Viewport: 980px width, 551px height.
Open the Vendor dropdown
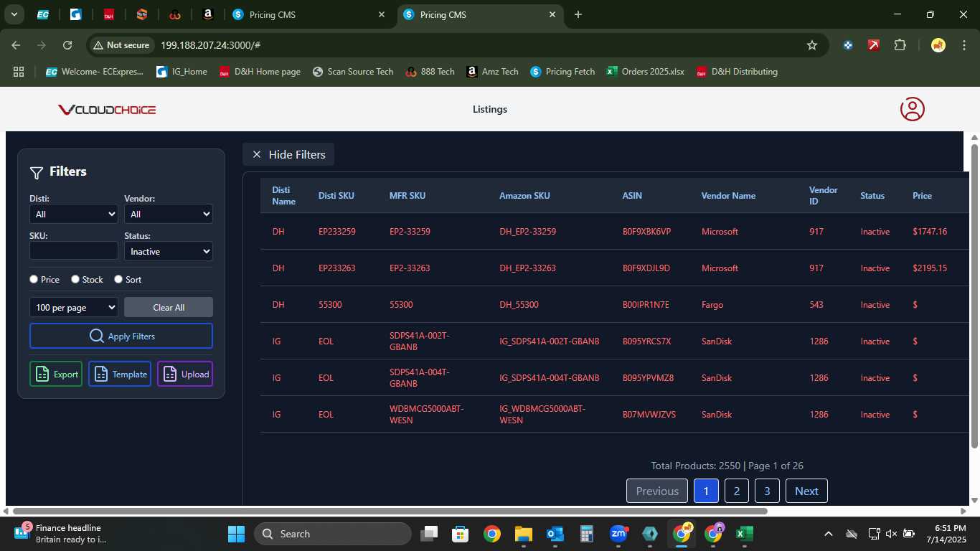(169, 214)
